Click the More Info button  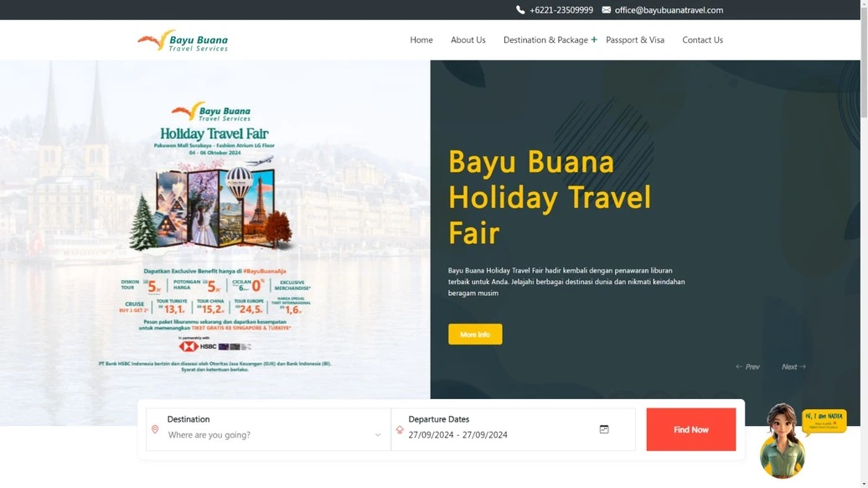(x=475, y=334)
